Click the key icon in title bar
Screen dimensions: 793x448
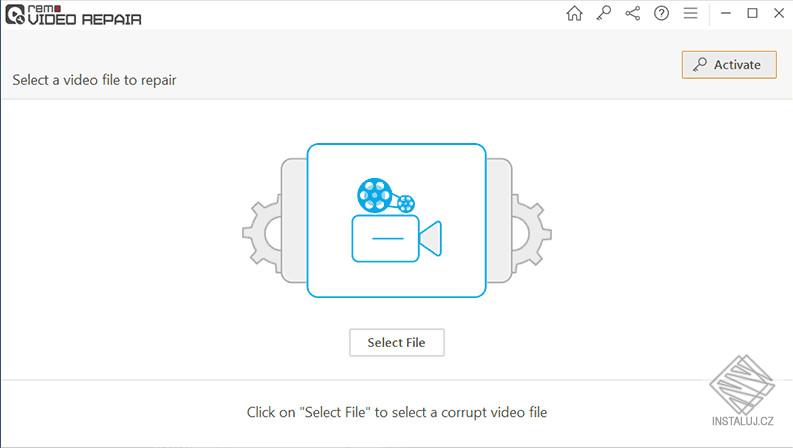[603, 14]
